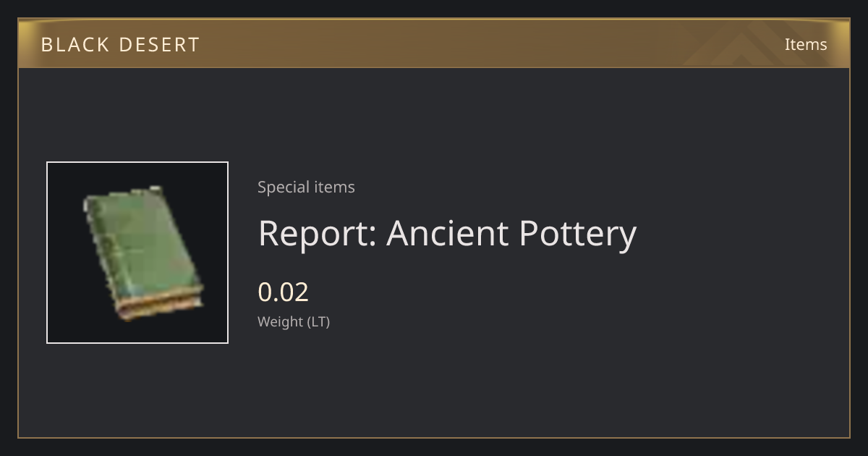
Task: Click the word DESERT in the header
Action: pyautogui.click(x=159, y=45)
